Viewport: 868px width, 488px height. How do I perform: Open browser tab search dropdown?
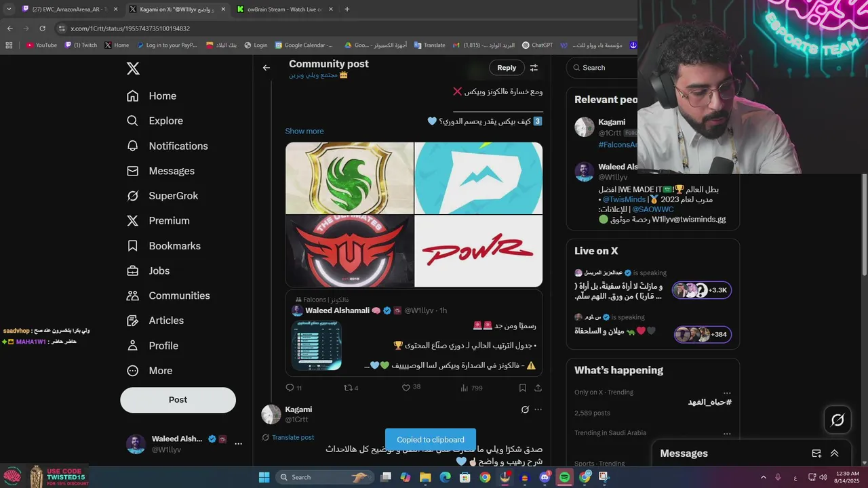coord(8,9)
